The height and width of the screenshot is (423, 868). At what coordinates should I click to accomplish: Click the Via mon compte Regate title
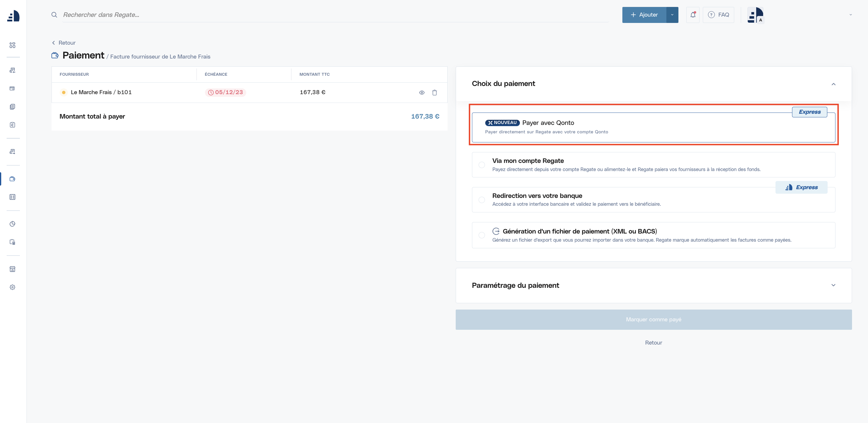coord(528,161)
